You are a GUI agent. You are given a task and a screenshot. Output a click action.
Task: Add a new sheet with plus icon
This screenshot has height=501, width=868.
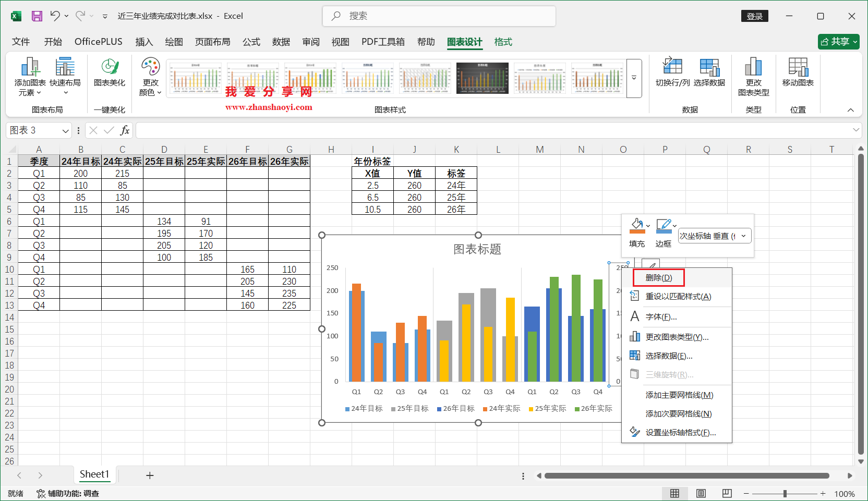click(150, 475)
